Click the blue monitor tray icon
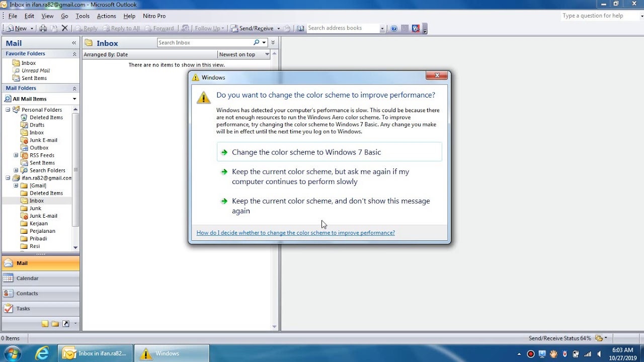Image resolution: width=644 pixels, height=362 pixels. point(542,354)
